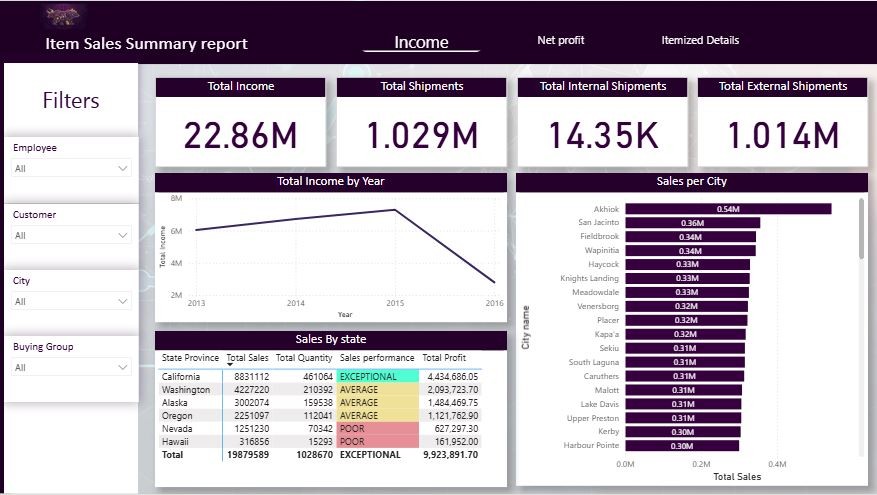Select the California row in state table

coord(320,376)
